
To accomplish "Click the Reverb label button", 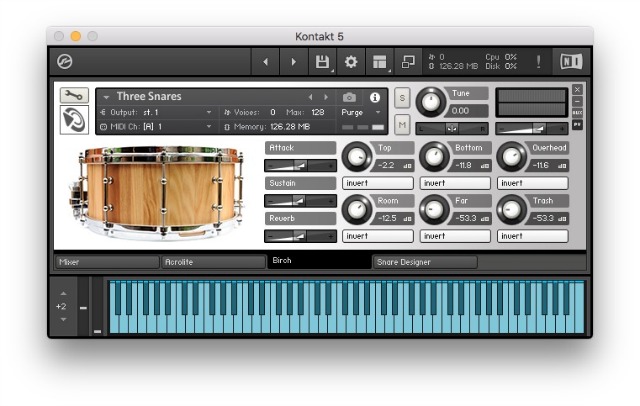I will (x=300, y=218).
